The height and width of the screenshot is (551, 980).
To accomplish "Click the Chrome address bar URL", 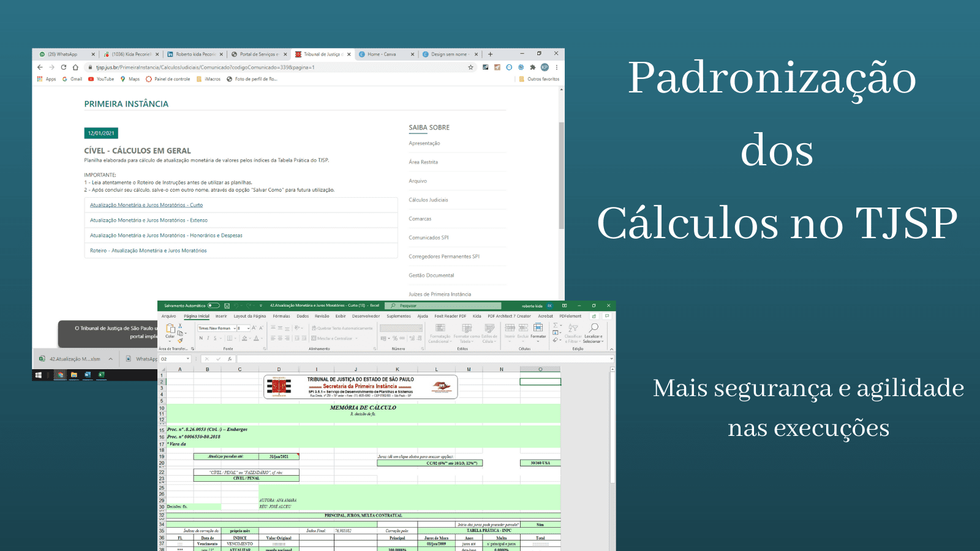I will pos(205,67).
